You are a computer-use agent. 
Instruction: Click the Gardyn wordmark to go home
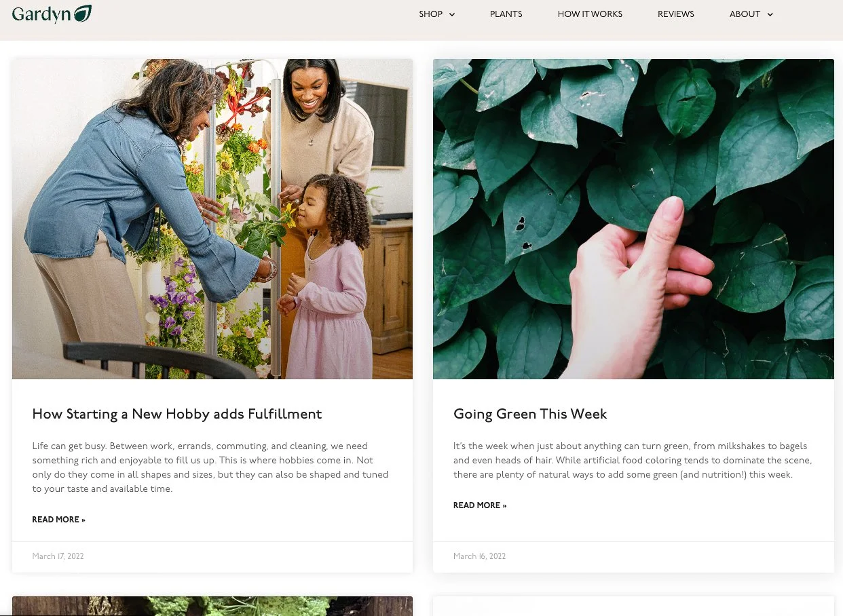point(41,14)
